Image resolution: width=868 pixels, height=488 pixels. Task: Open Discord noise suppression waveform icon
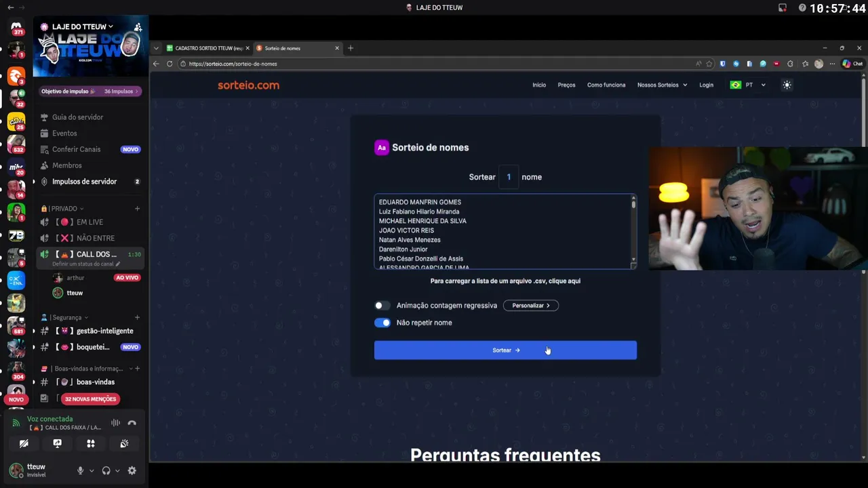tap(116, 423)
